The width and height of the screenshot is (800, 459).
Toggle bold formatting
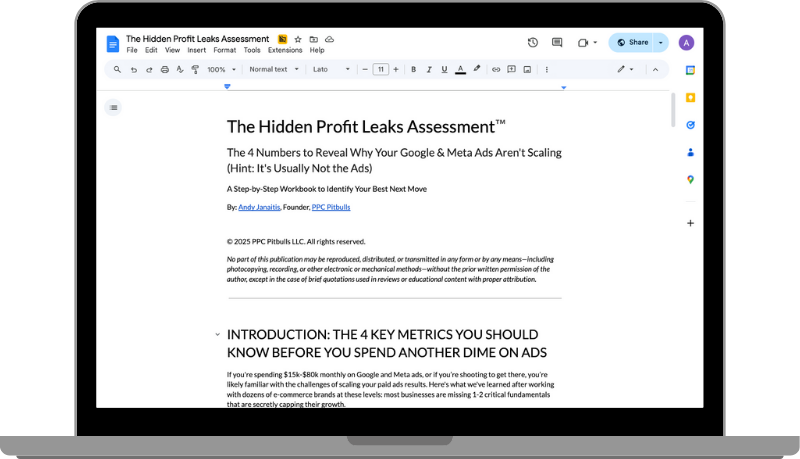tap(413, 70)
